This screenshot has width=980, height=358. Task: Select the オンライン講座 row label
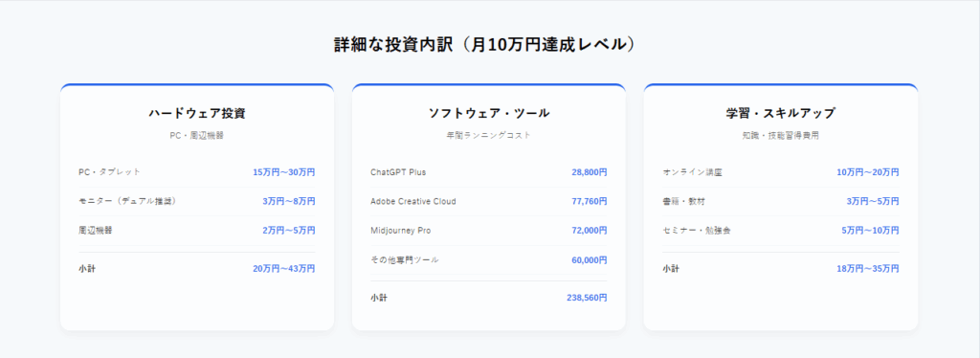[x=692, y=171]
